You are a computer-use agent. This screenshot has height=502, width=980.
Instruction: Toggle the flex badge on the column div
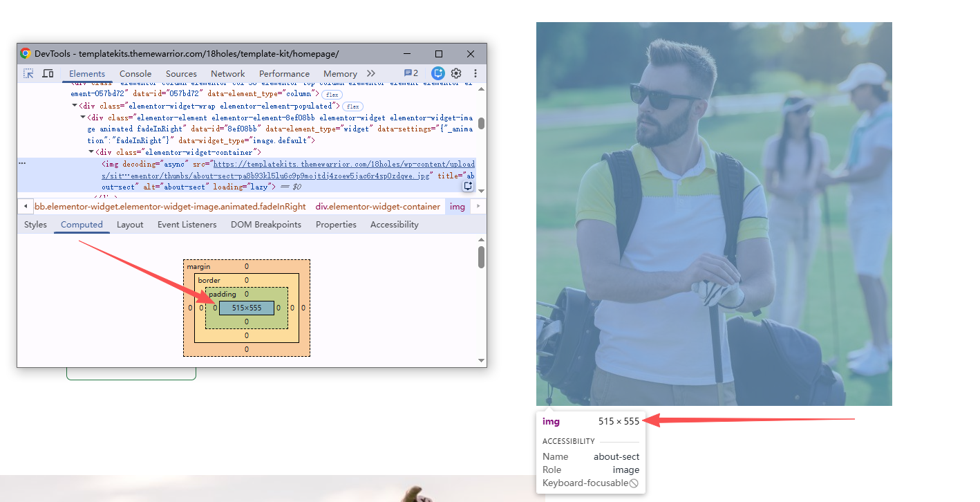(x=332, y=94)
